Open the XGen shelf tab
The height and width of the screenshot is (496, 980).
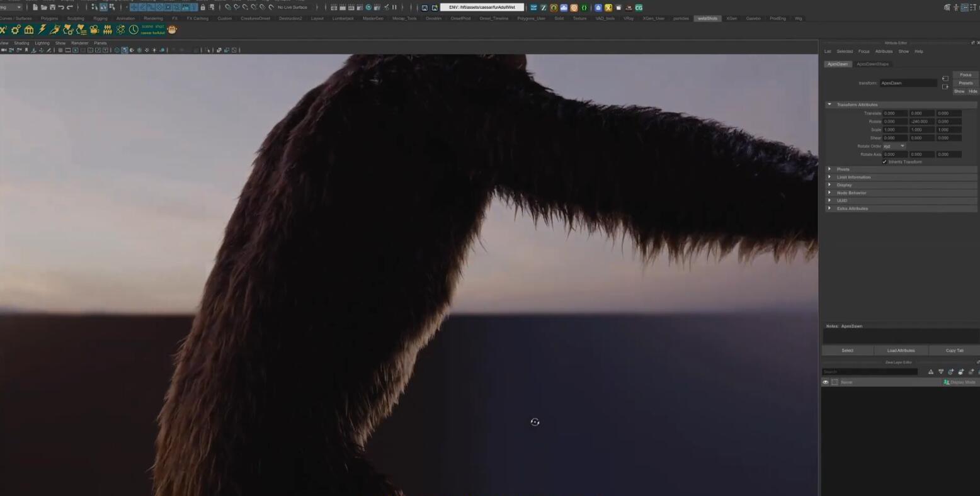click(x=731, y=18)
